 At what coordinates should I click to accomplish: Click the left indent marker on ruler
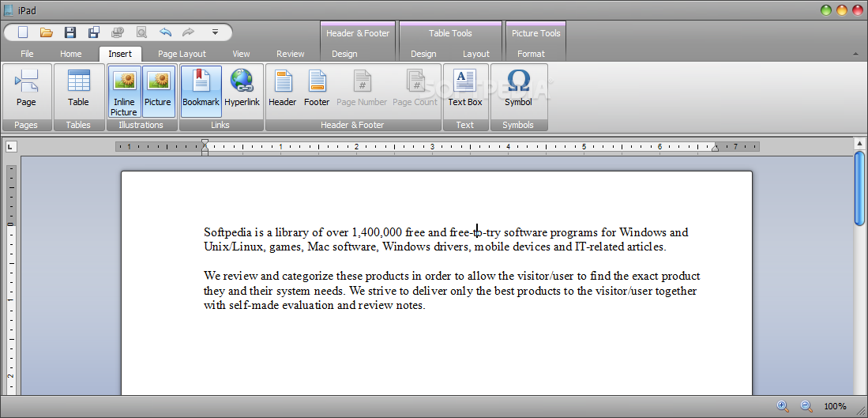(x=205, y=147)
